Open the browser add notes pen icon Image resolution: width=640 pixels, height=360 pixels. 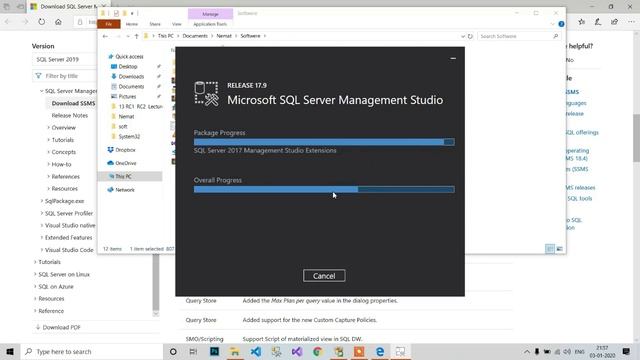click(598, 22)
